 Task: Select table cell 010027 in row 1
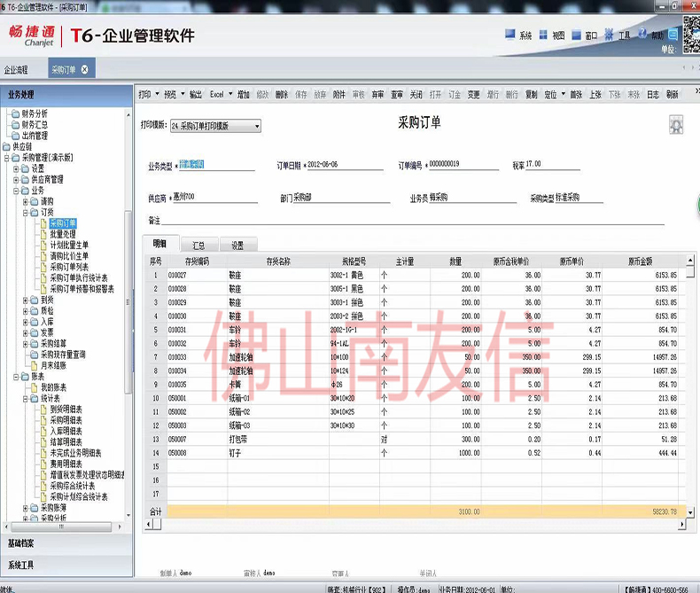[197, 276]
